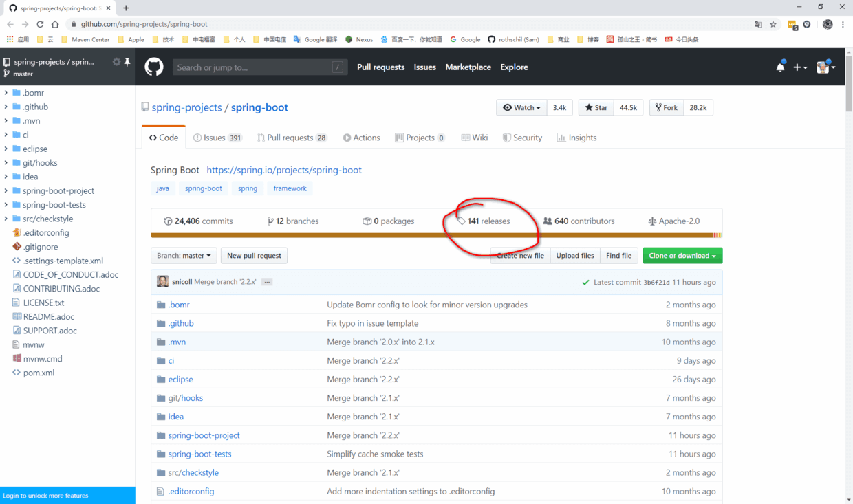
Task: Click the New pull request button
Action: pos(254,256)
